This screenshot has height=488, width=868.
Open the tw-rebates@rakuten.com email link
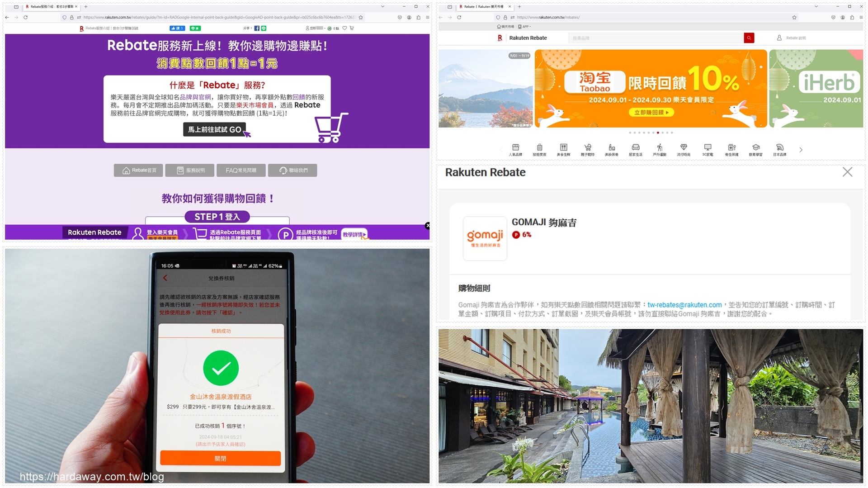click(684, 305)
